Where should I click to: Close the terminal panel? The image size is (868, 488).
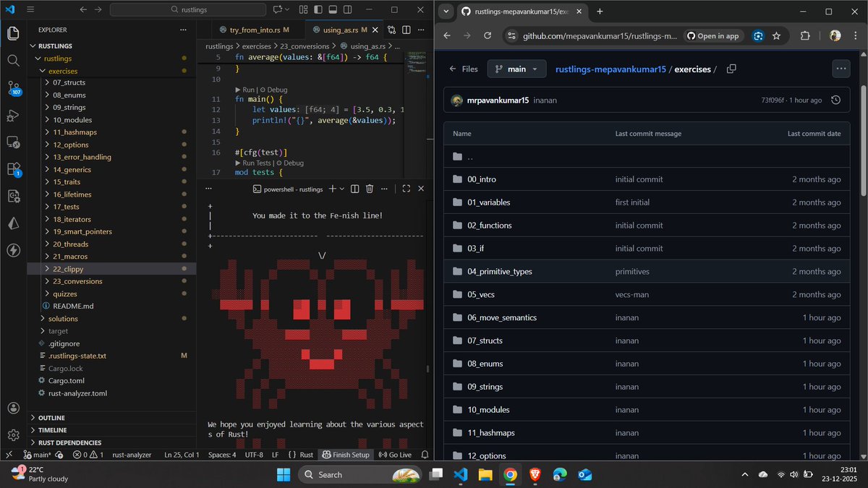pos(421,189)
